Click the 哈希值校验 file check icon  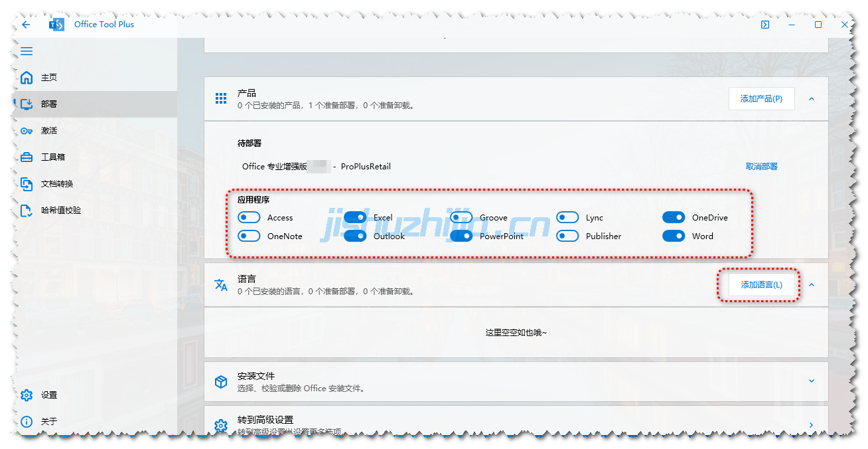(x=27, y=211)
